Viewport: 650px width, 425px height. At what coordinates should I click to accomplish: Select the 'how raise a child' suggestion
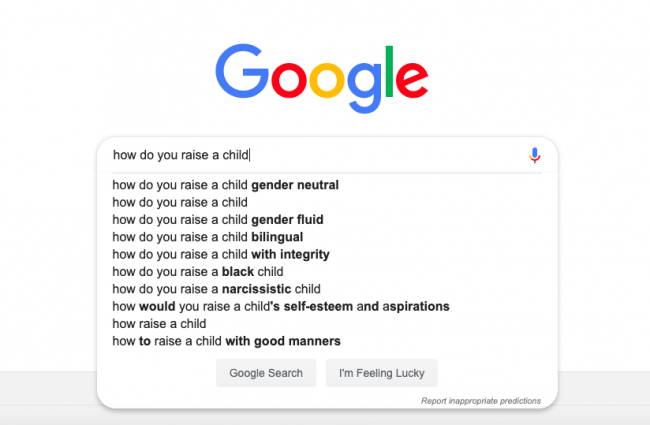tap(159, 323)
